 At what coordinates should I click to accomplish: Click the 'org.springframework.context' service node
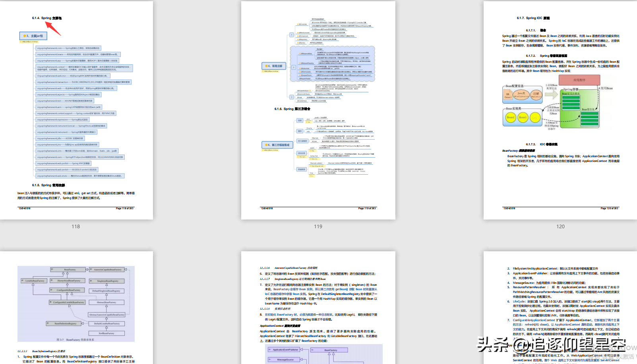tap(84, 68)
